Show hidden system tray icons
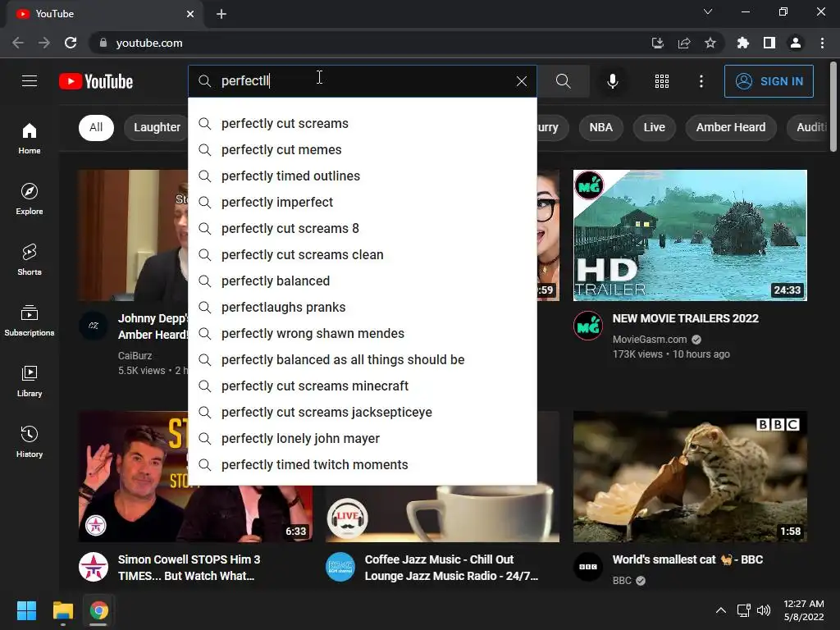This screenshot has height=630, width=840. (721, 610)
